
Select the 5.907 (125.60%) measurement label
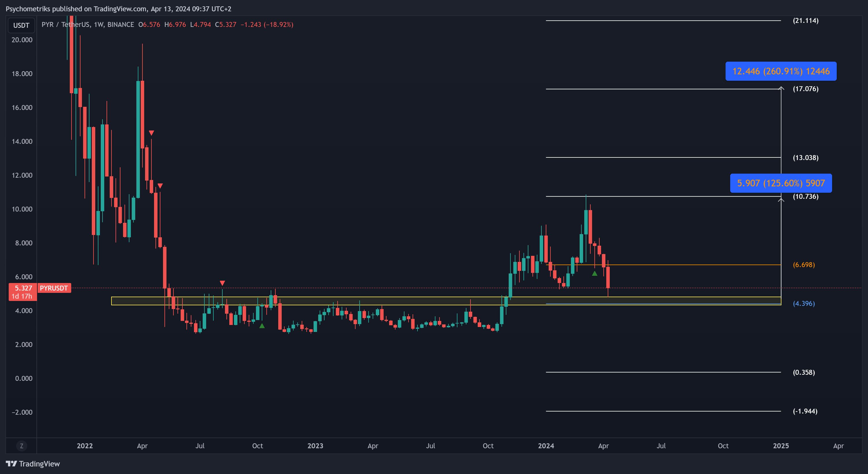[781, 183]
